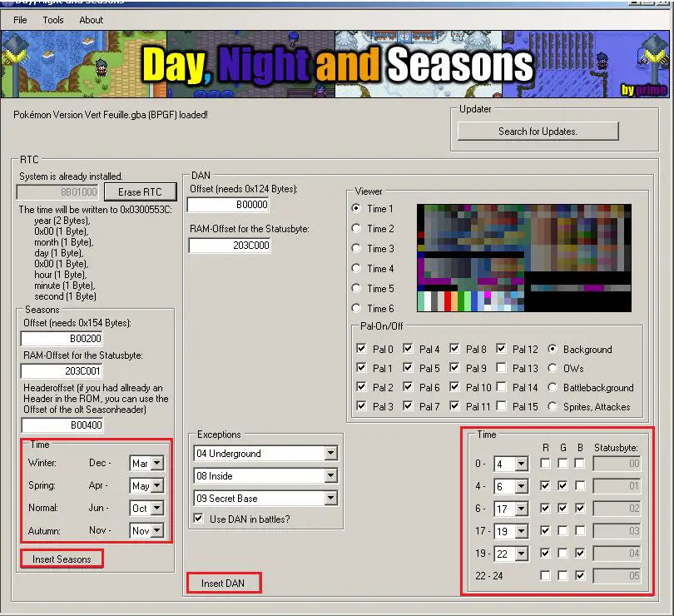
Task: Uncheck G box for time 6 - 17
Action: pos(562,508)
